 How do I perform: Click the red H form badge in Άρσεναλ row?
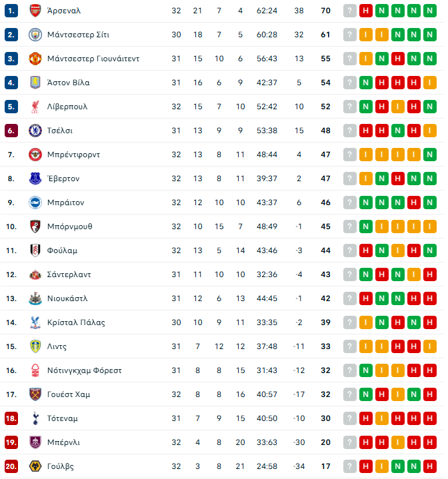(365, 11)
